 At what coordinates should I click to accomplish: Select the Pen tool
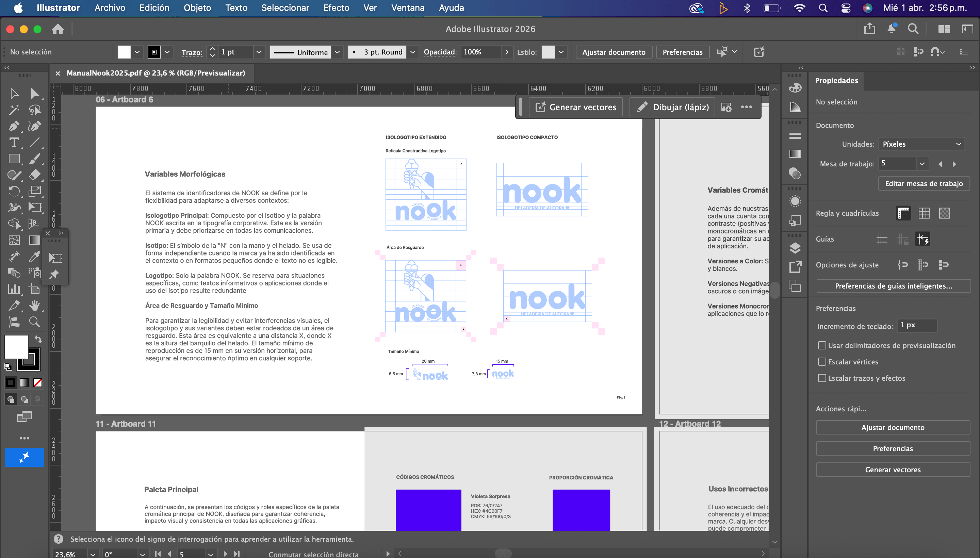pos(14,126)
